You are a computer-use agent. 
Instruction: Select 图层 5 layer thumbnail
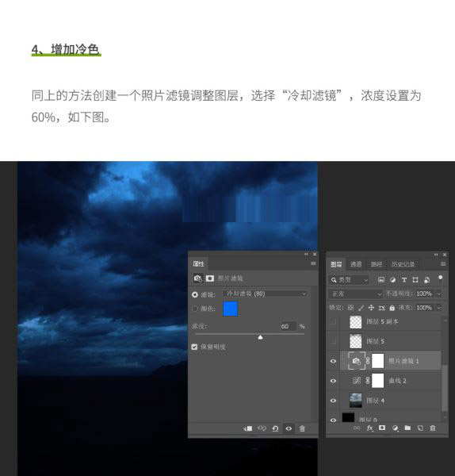tap(356, 341)
